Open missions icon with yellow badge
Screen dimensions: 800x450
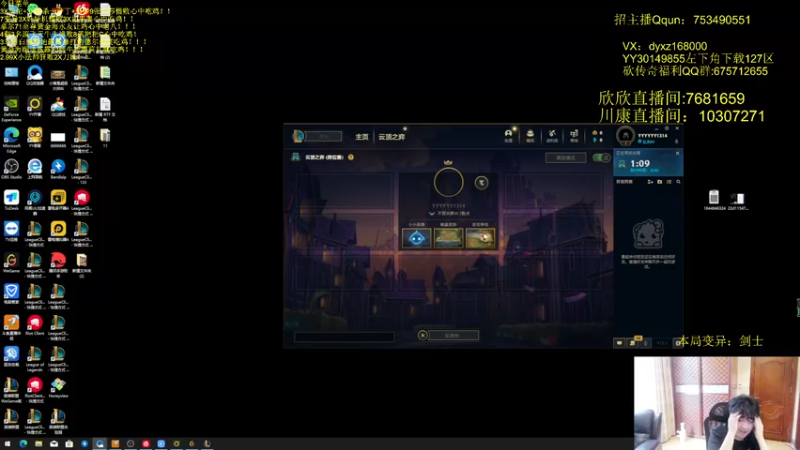point(633,342)
